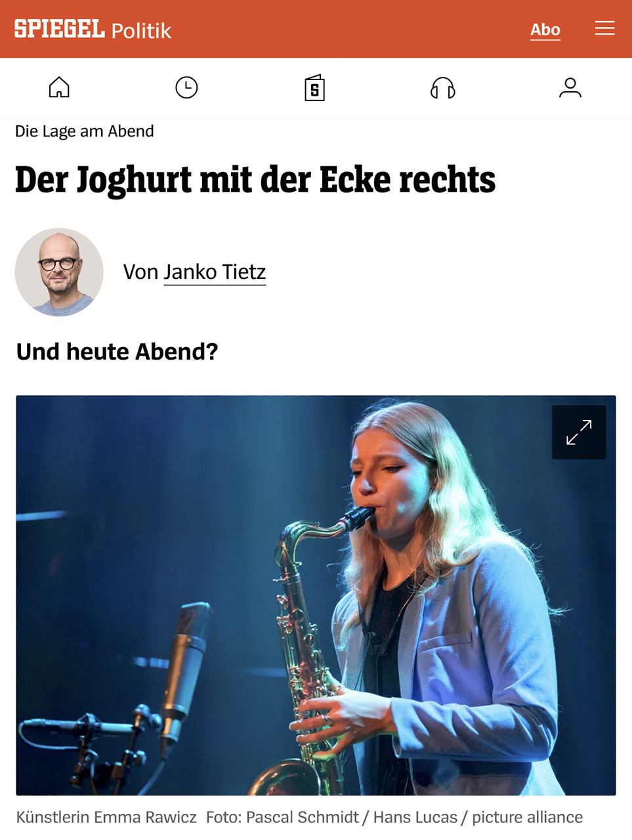Open latest headlines via the clock icon

click(x=186, y=87)
